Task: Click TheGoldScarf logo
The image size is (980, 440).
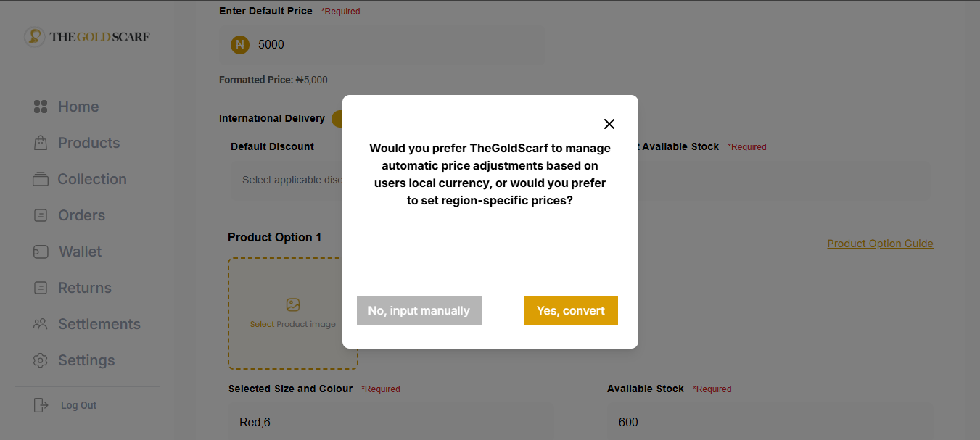Action: 87,37
